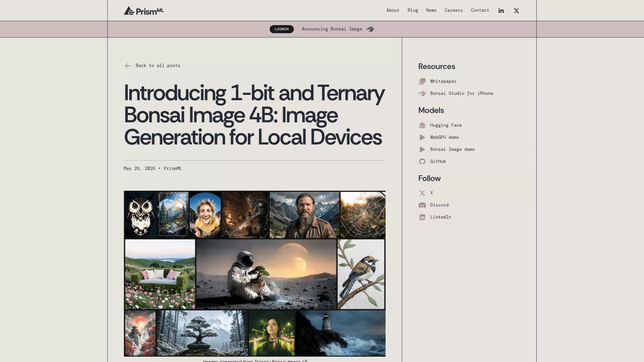644x362 pixels.
Task: Click the lighthouse on stormy cliff image
Action: (x=340, y=333)
